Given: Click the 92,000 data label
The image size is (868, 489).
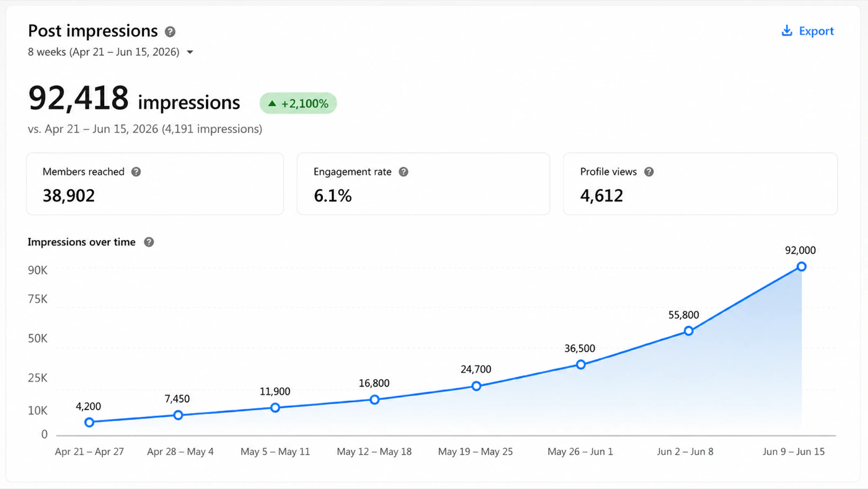Looking at the screenshot, I should click(800, 251).
